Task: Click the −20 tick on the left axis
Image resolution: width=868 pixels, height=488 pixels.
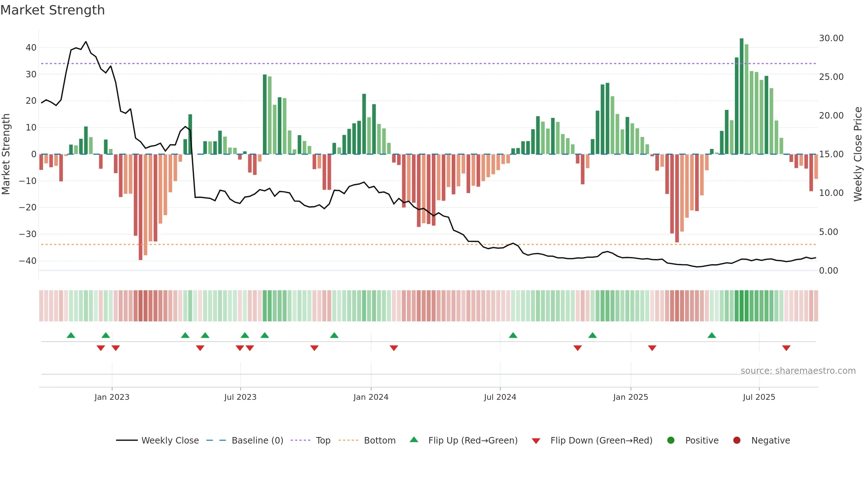Action: pos(28,207)
